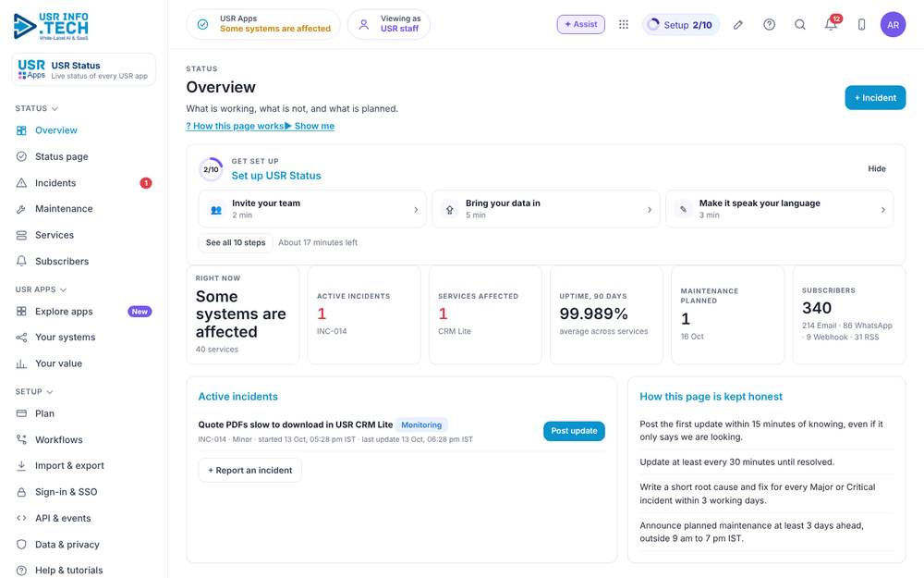Viewport: 924px width, 578px height.
Task: Open How this page works link
Action: (x=235, y=126)
